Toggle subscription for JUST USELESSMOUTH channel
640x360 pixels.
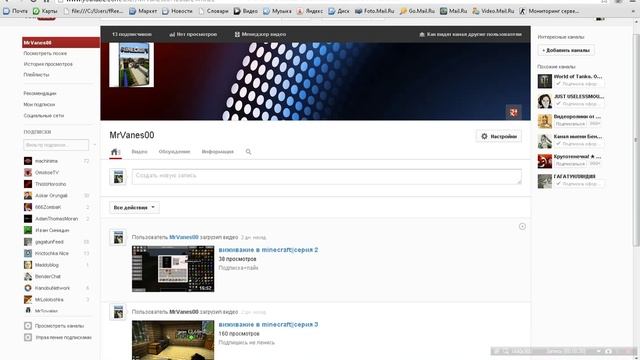pos(579,104)
